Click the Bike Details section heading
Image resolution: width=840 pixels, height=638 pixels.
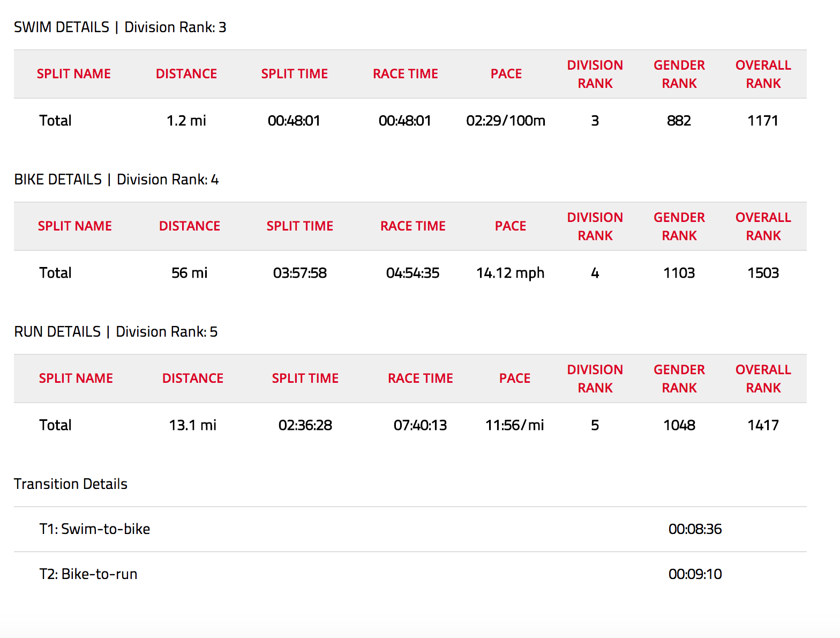pos(116,180)
